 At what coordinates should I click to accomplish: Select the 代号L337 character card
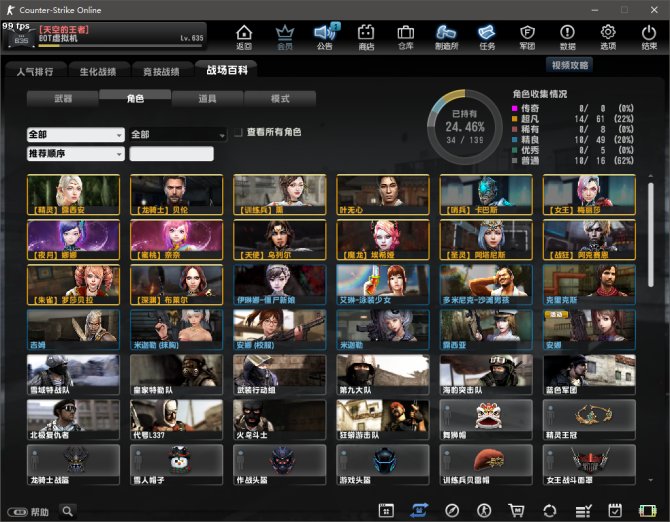click(x=176, y=419)
